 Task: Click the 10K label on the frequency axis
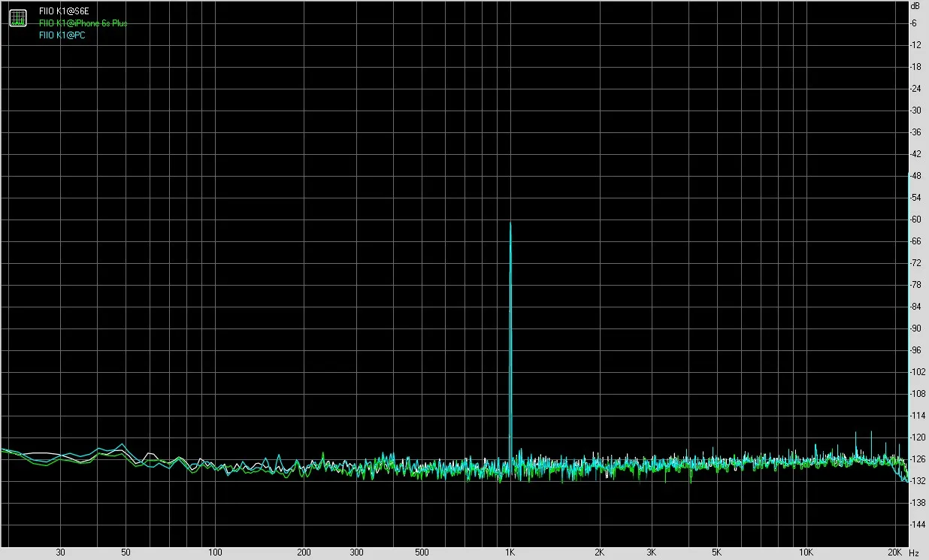point(806,552)
